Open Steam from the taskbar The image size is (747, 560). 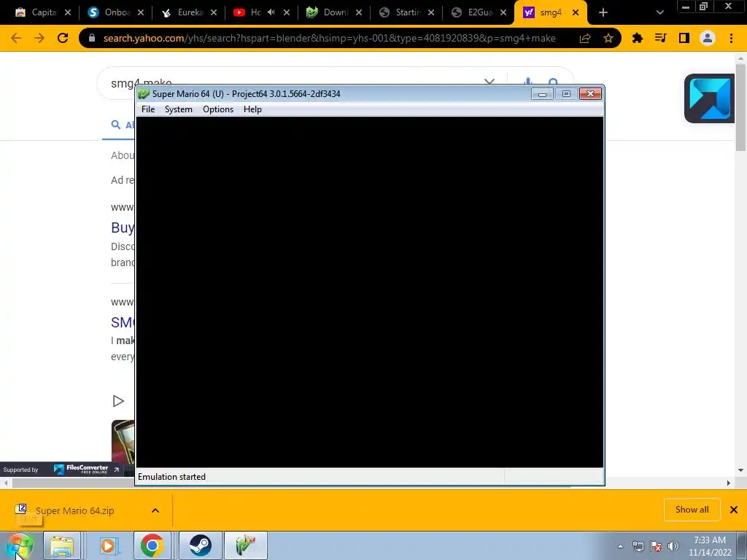pyautogui.click(x=200, y=545)
